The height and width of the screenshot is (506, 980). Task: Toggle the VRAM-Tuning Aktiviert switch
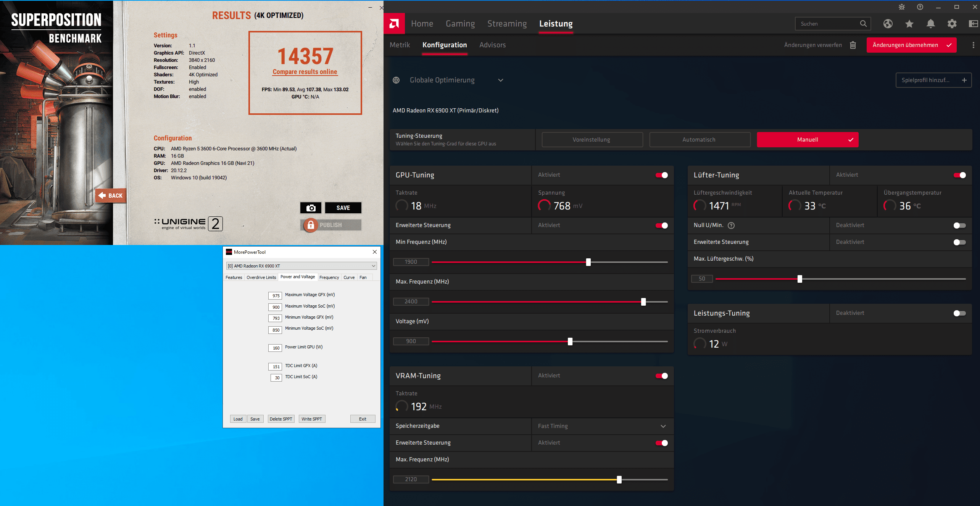662,376
